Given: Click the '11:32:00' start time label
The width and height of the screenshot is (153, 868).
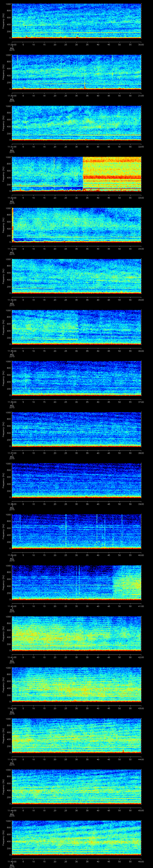Looking at the screenshot, I should pyautogui.click(x=12, y=197).
